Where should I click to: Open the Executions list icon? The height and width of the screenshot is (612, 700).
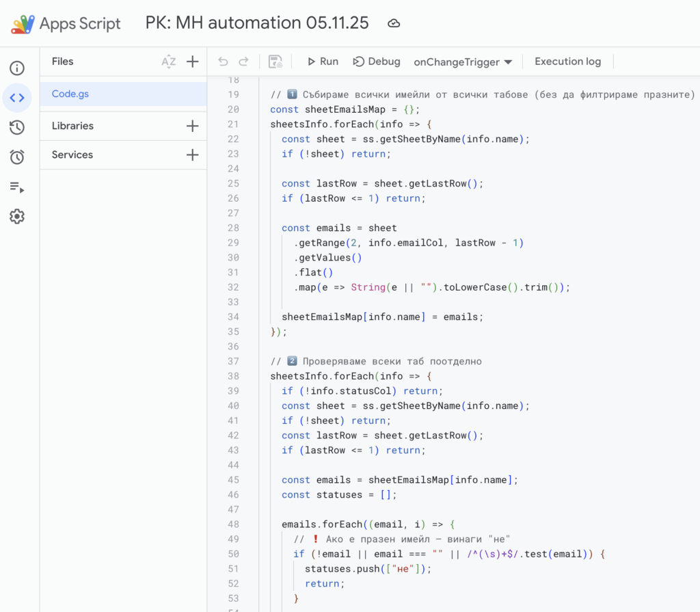coord(17,187)
